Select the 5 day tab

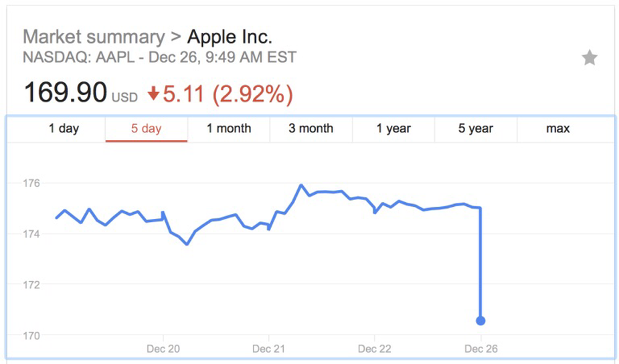[x=146, y=128]
